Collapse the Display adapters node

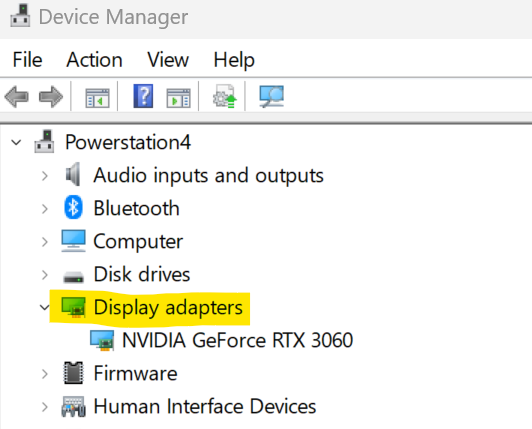[44, 307]
